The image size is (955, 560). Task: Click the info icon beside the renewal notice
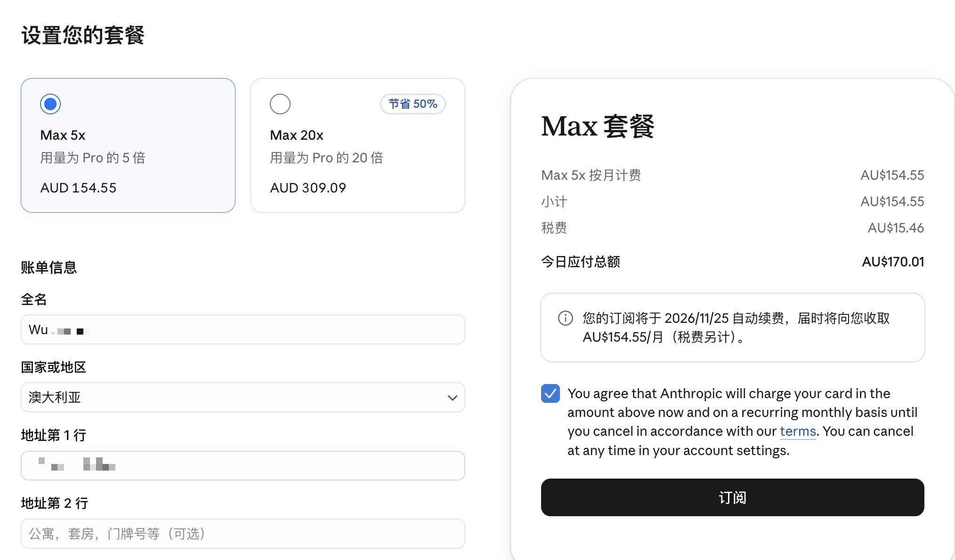566,318
